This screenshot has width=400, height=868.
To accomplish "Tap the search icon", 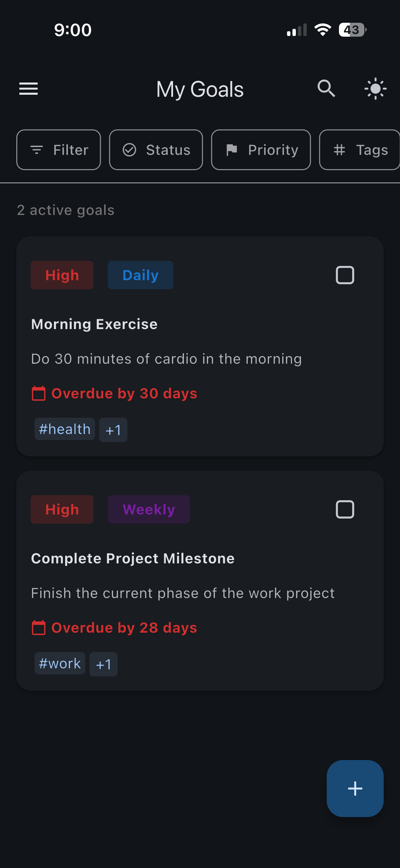I will point(326,88).
